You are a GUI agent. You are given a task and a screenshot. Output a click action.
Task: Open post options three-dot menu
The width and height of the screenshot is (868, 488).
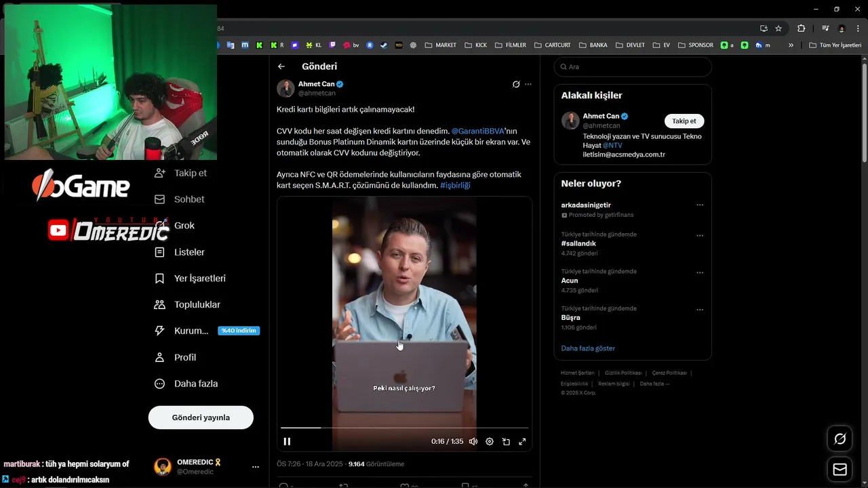pyautogui.click(x=528, y=84)
